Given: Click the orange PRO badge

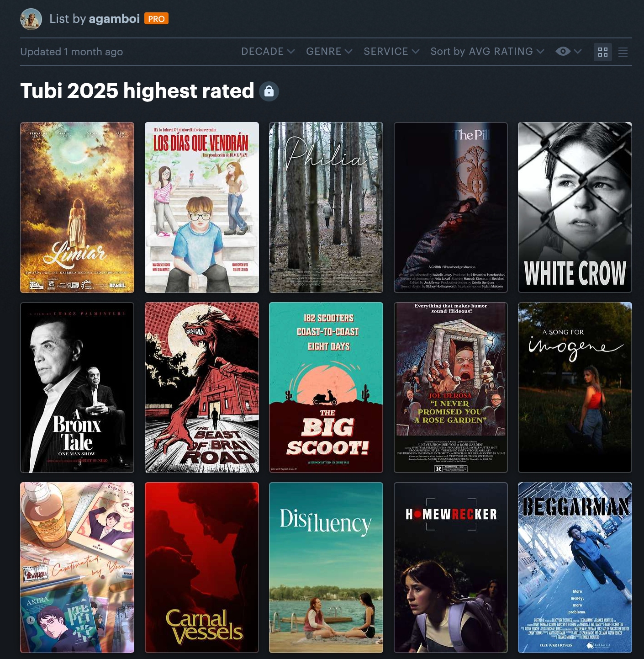Looking at the screenshot, I should pos(156,19).
